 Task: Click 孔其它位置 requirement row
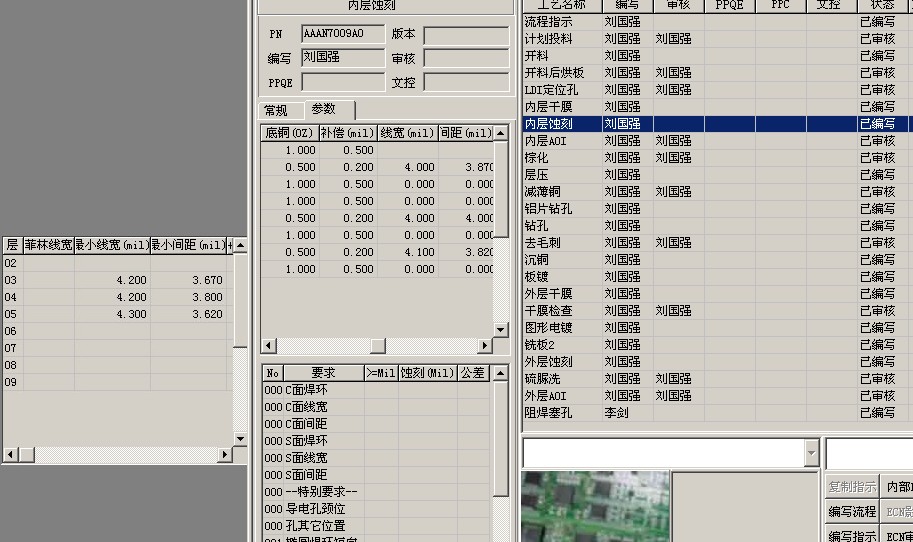pyautogui.click(x=376, y=526)
